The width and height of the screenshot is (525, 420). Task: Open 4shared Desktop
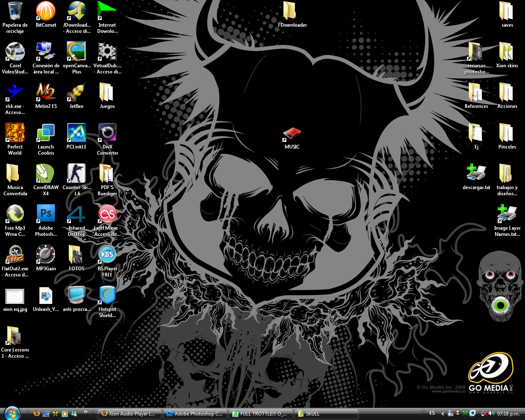[77, 214]
